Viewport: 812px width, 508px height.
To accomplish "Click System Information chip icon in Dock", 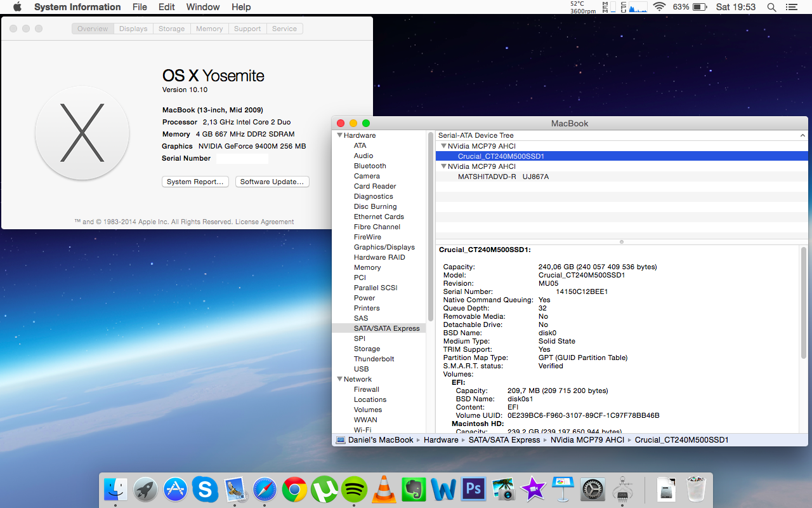I will [622, 489].
